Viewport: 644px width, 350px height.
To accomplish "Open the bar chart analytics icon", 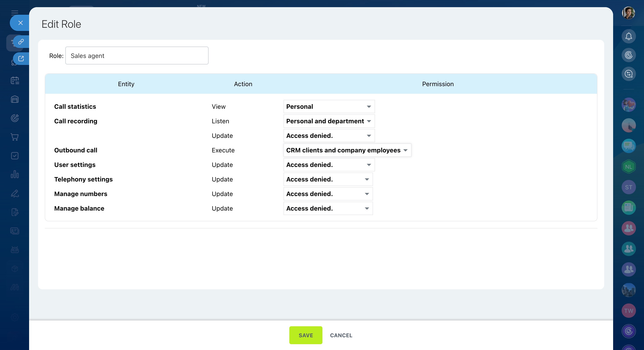I will coord(15,174).
